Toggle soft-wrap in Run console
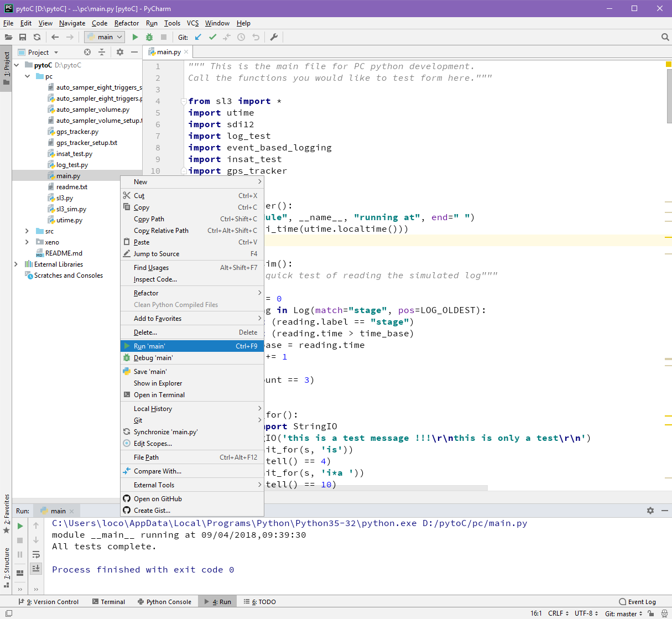672x619 pixels. click(x=36, y=554)
